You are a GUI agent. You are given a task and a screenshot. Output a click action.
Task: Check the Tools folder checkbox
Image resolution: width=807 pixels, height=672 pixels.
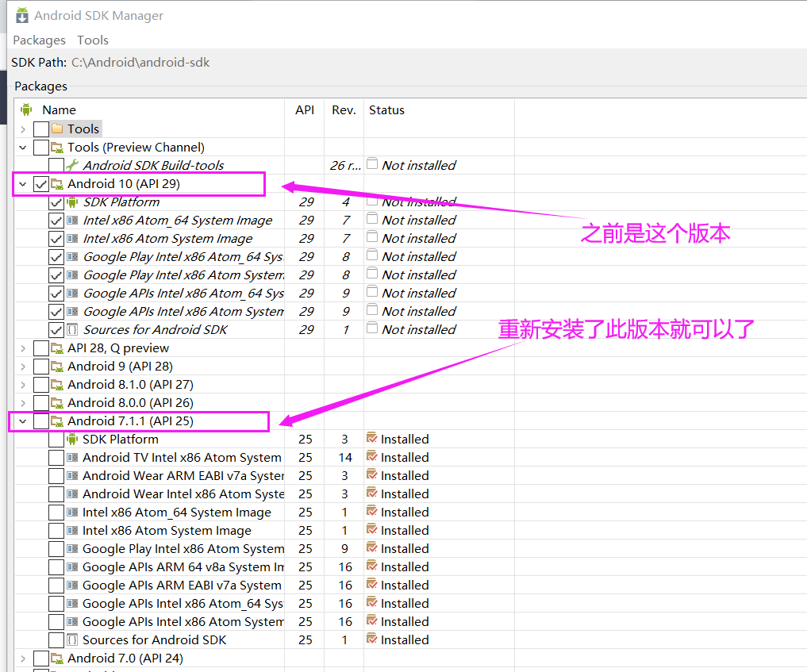(41, 129)
